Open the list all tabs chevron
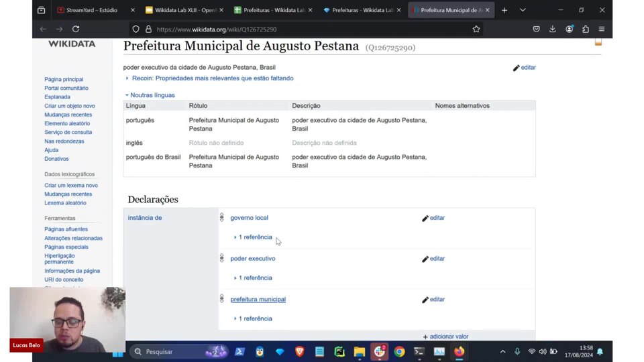Screen dimensions: 644x362 [x=523, y=10]
